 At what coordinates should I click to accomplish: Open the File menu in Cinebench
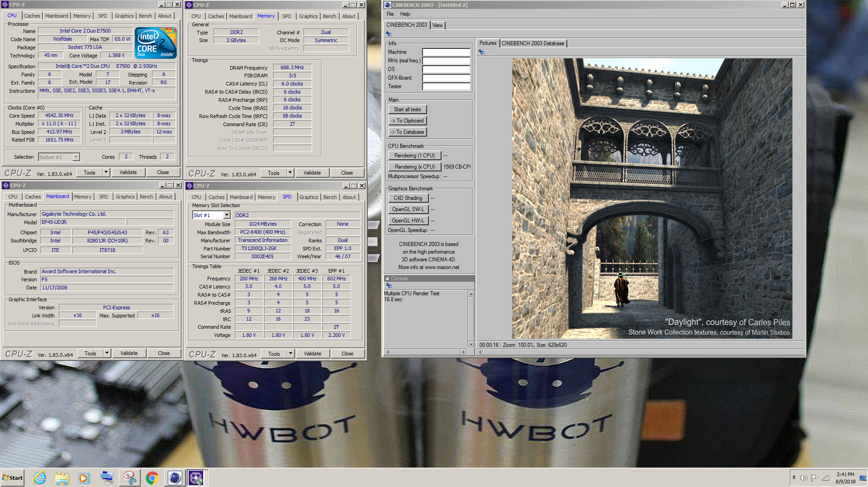coord(390,14)
